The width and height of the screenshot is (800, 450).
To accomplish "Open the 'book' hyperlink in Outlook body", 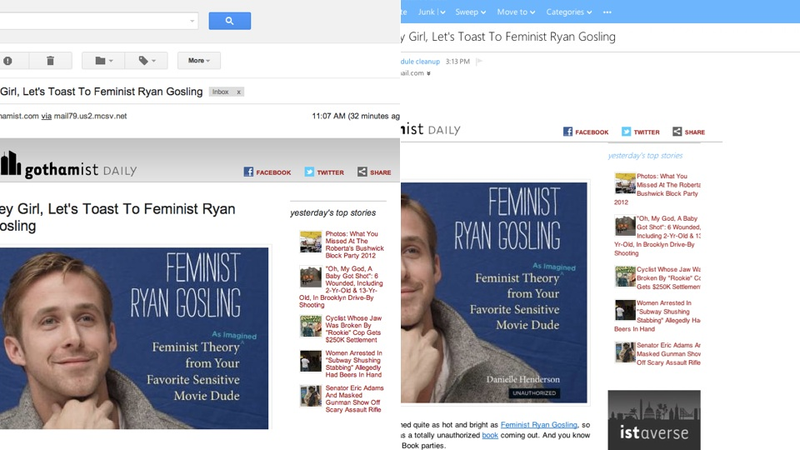I will (490, 435).
